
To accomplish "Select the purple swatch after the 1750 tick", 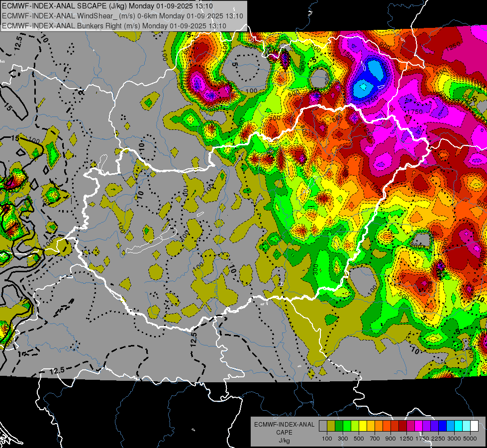I will 426,426.
